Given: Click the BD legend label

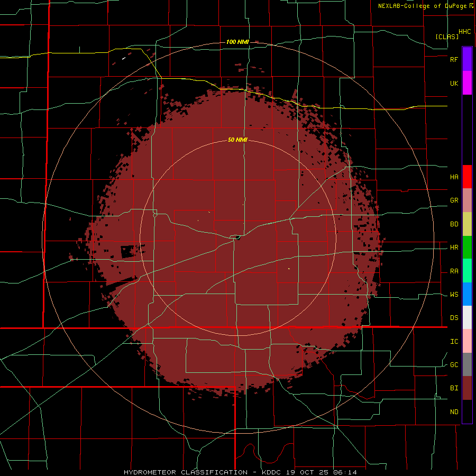Looking at the screenshot, I should (454, 224).
